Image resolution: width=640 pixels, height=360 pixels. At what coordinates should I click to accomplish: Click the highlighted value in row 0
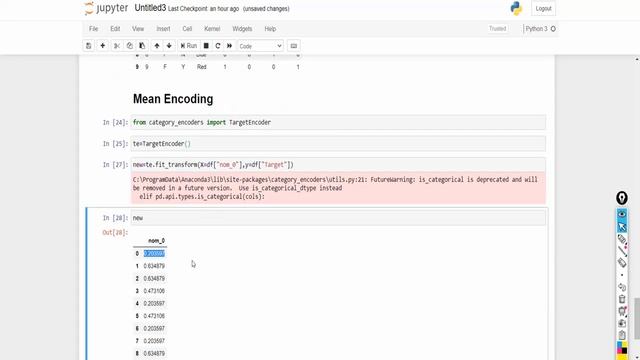(x=154, y=253)
